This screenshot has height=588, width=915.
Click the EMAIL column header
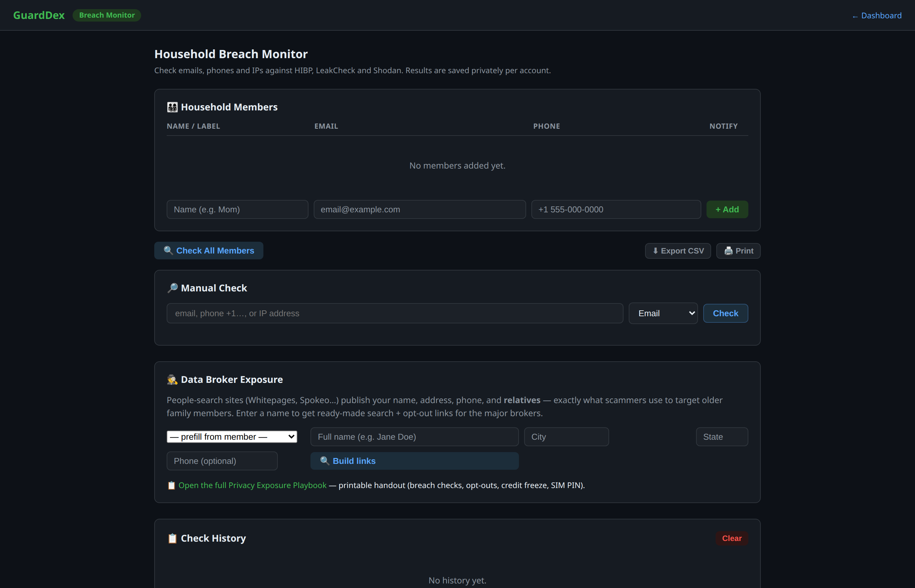pyautogui.click(x=326, y=126)
